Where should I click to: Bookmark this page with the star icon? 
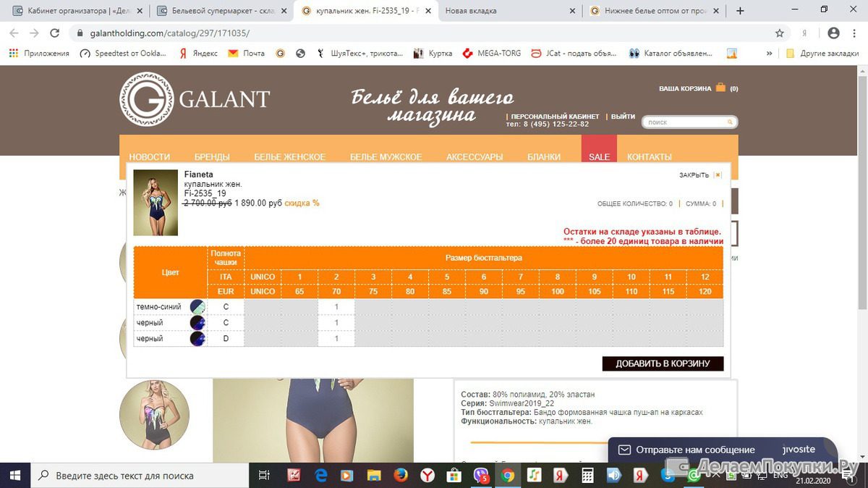click(x=780, y=33)
